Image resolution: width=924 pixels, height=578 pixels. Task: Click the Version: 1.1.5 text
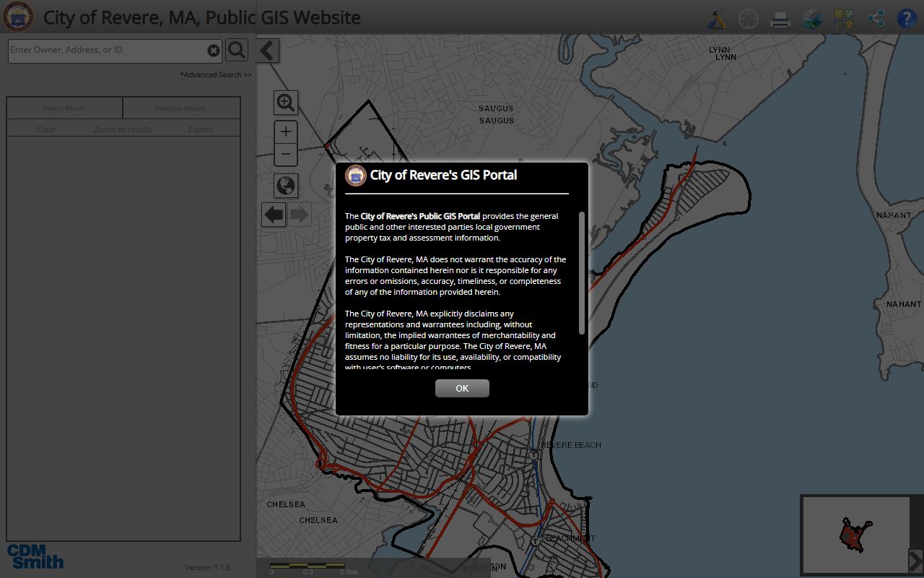tap(207, 568)
